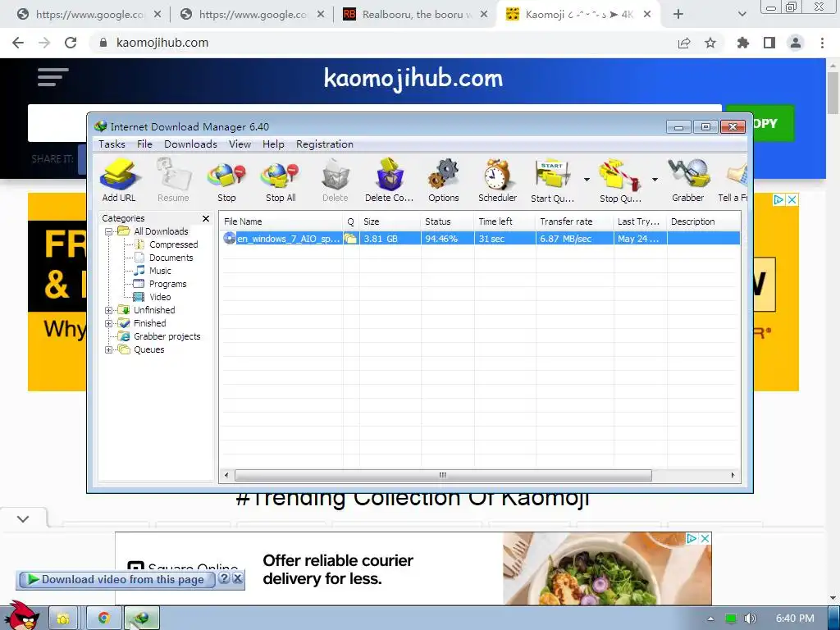Viewport: 840px width, 630px height.
Task: Close the salad courier ad
Action: pyautogui.click(x=705, y=538)
